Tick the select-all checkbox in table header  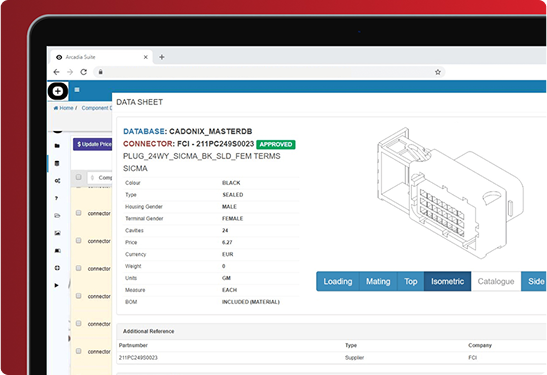coord(78,177)
